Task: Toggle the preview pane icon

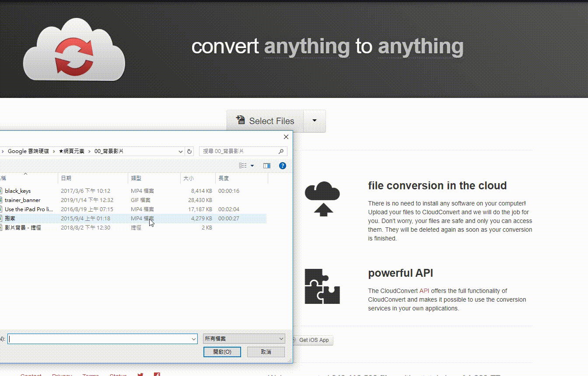Action: point(267,166)
